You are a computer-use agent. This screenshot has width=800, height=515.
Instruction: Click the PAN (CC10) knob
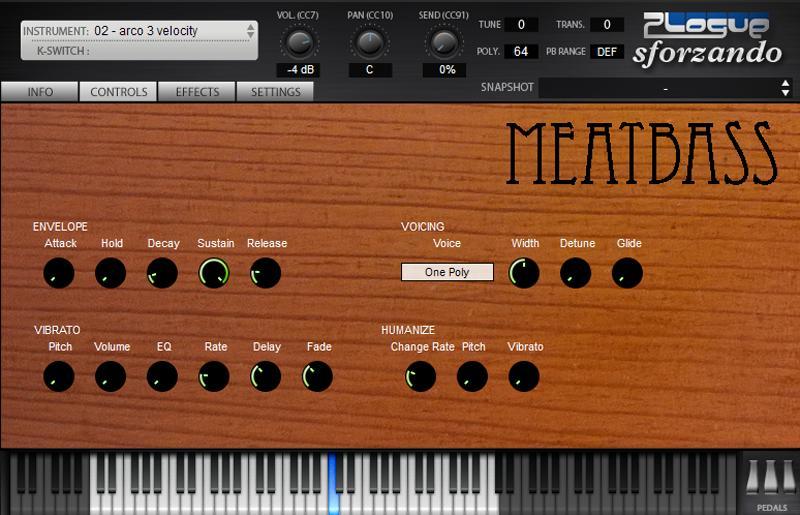[x=370, y=43]
